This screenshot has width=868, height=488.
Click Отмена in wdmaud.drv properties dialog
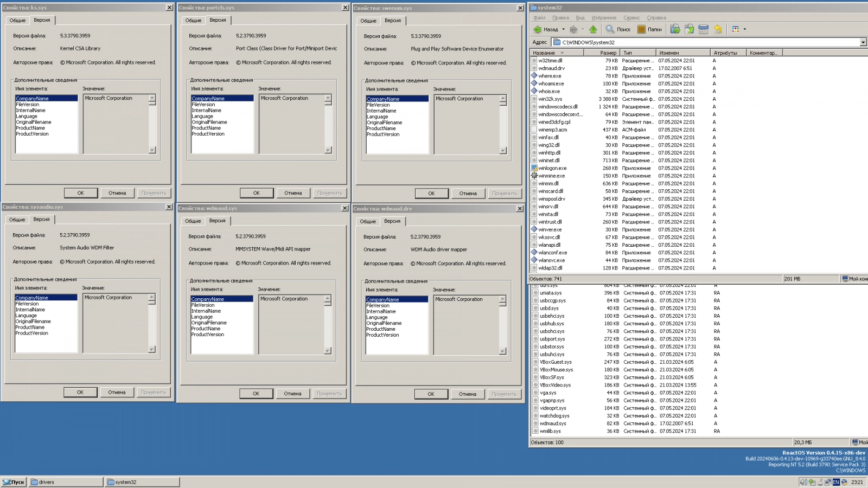[x=468, y=394]
